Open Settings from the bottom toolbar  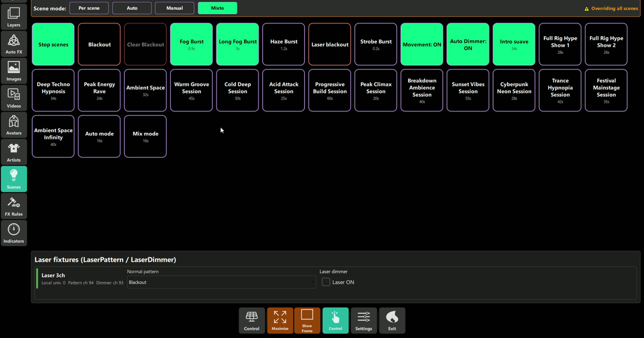363,320
